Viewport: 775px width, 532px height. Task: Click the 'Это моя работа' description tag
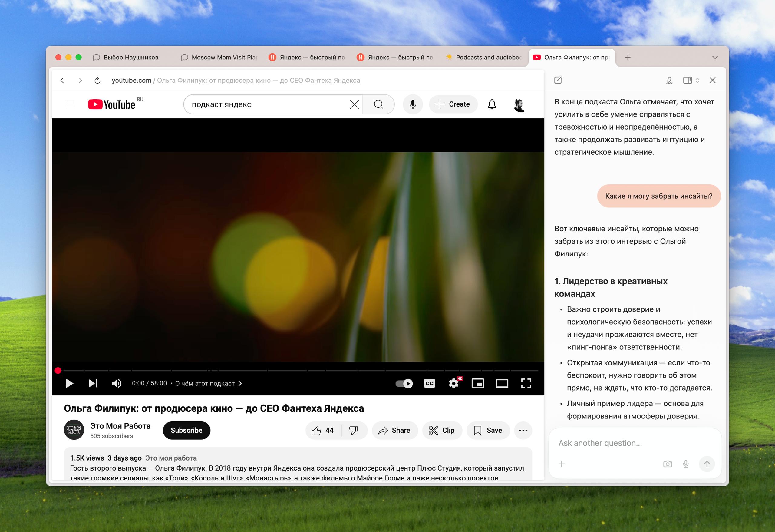[171, 458]
